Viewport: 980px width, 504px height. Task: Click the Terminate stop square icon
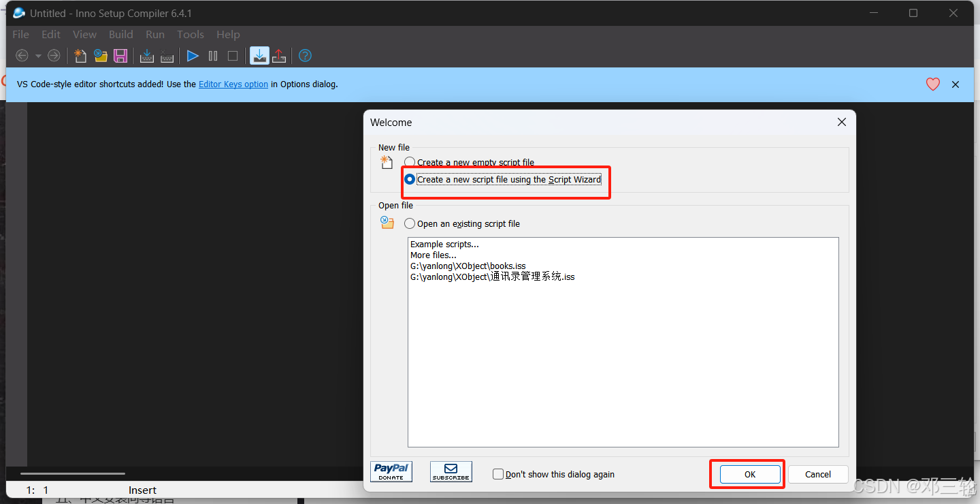[233, 56]
